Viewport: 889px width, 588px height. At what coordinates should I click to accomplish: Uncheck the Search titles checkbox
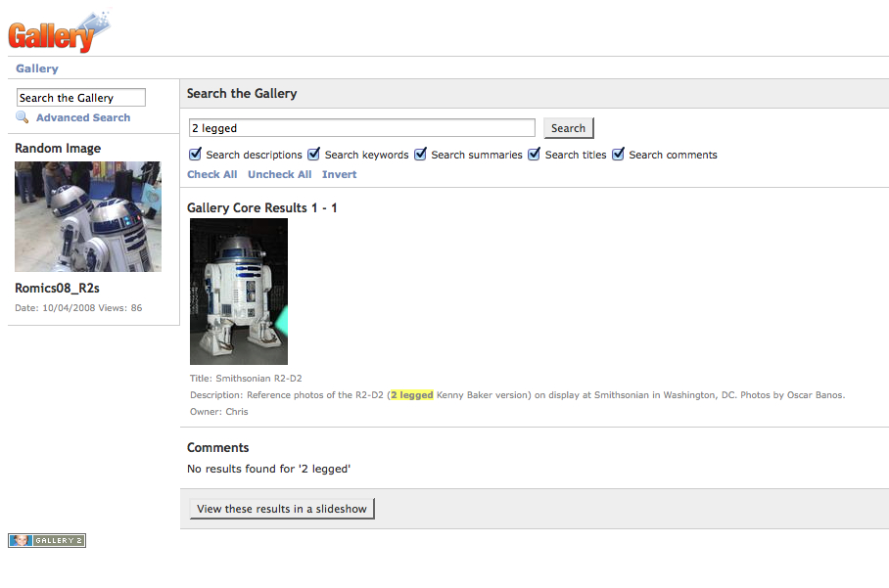click(534, 154)
